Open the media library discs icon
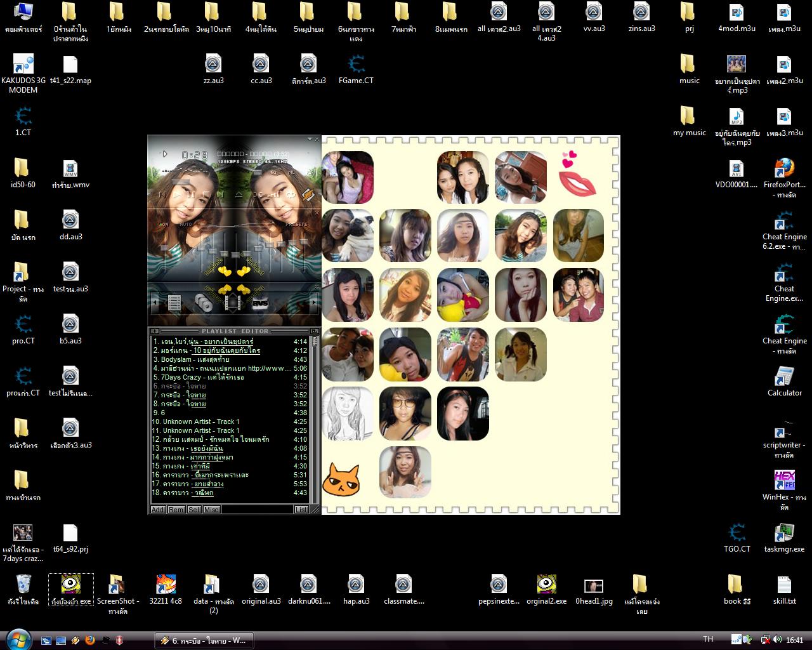812x650 pixels. (203, 303)
